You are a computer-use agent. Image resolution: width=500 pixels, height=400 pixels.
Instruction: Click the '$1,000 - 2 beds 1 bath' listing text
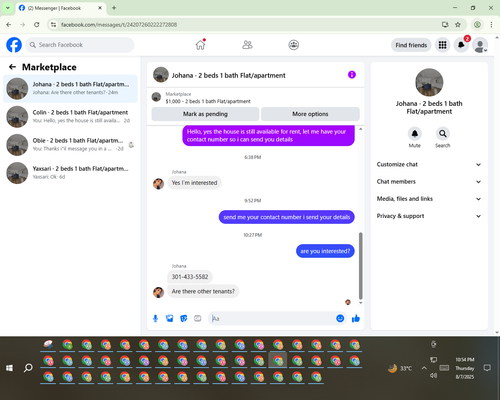(208, 101)
